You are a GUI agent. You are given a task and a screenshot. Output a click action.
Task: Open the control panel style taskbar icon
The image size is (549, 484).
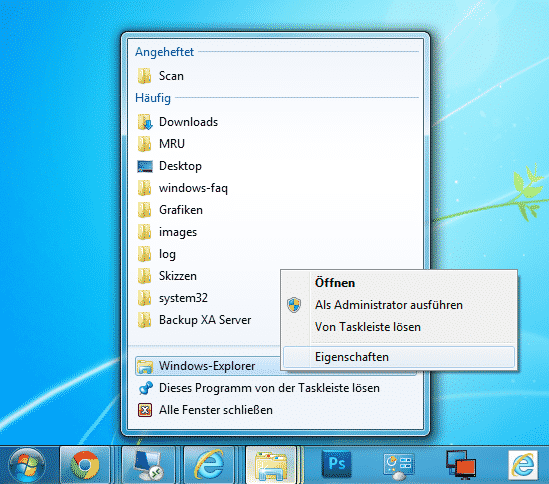coord(399,466)
